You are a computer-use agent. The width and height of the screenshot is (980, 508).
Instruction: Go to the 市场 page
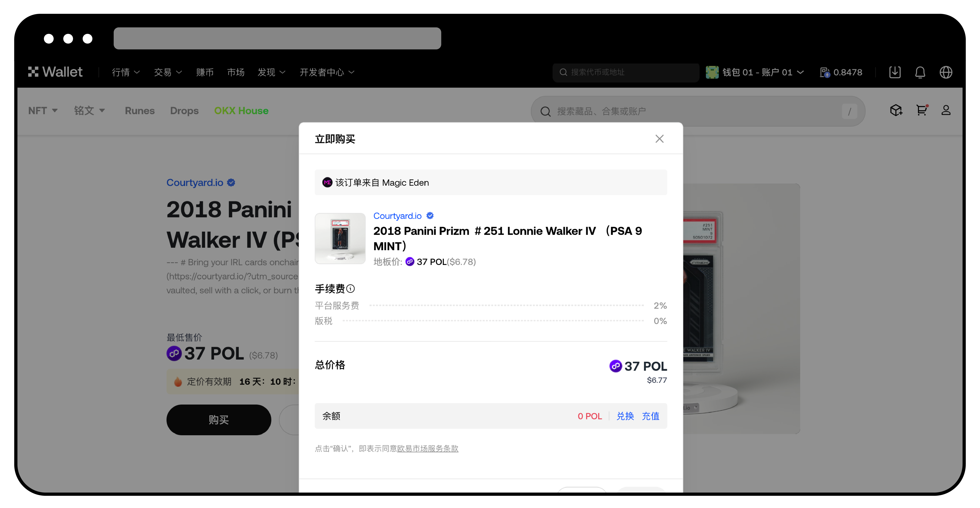(x=236, y=72)
